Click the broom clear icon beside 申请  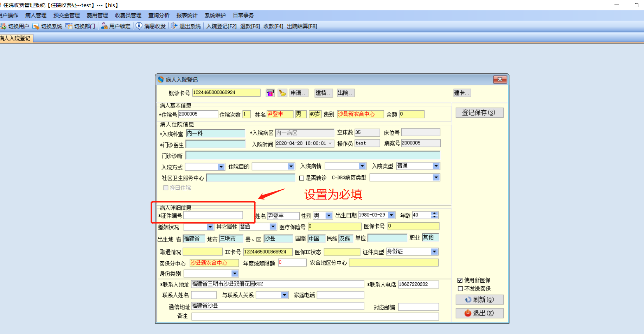click(x=282, y=93)
